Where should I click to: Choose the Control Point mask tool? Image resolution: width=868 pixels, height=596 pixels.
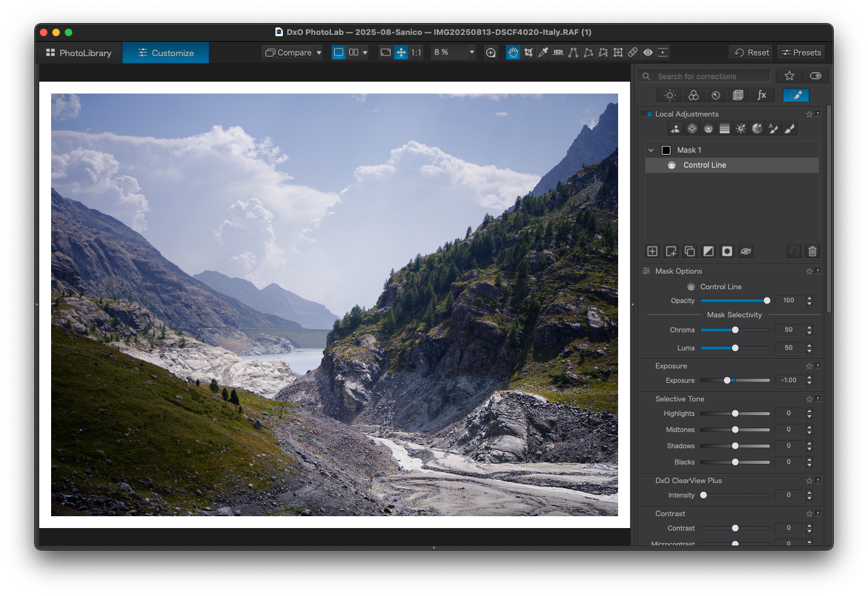[692, 128]
